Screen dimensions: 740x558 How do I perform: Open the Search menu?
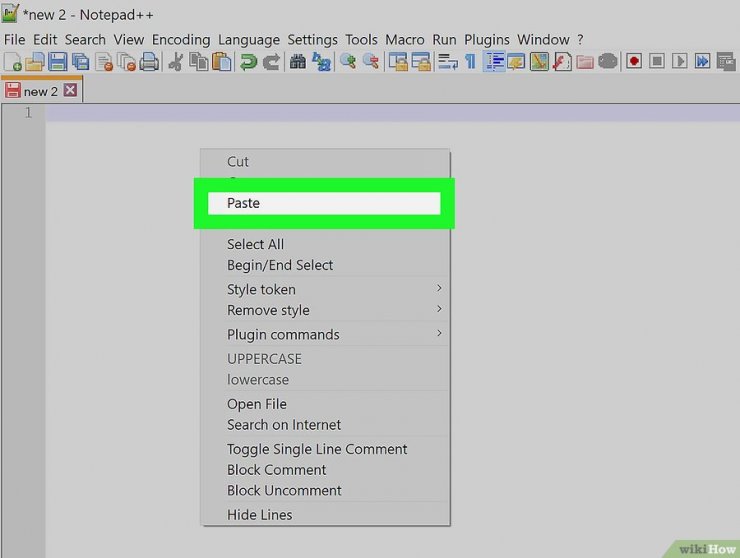coord(85,40)
